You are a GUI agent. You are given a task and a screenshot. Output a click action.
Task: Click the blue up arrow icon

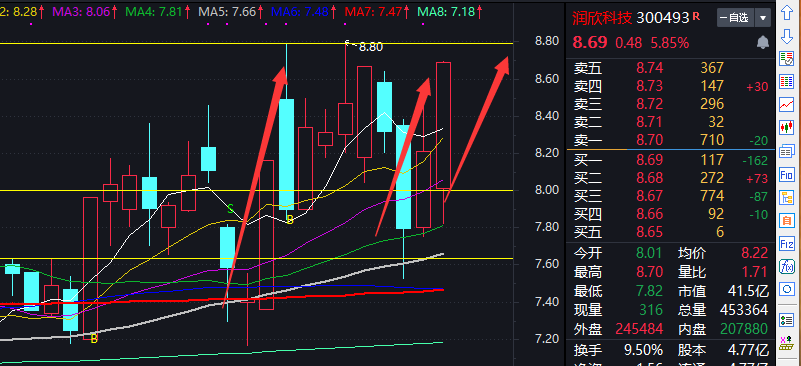pyautogui.click(x=787, y=13)
